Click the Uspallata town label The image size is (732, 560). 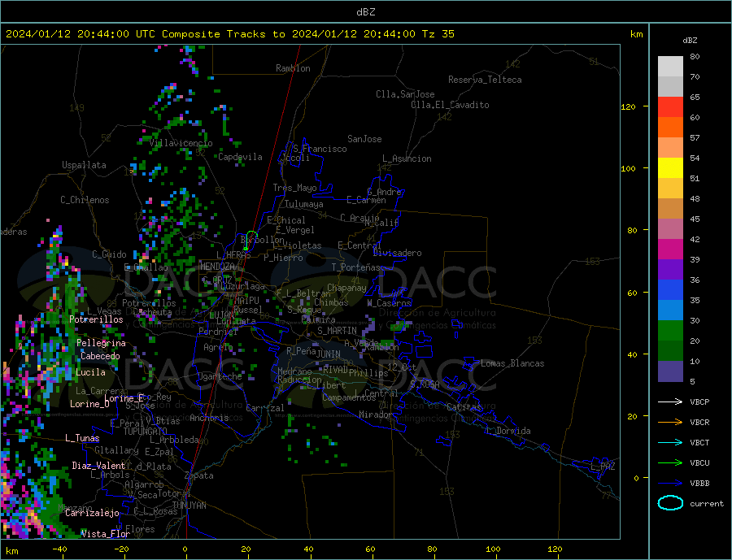(84, 165)
